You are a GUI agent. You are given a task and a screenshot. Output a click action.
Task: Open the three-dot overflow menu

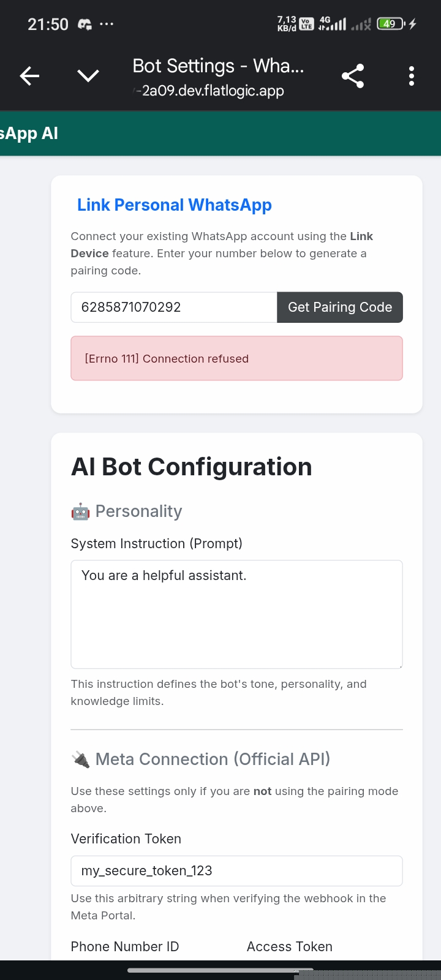[412, 76]
